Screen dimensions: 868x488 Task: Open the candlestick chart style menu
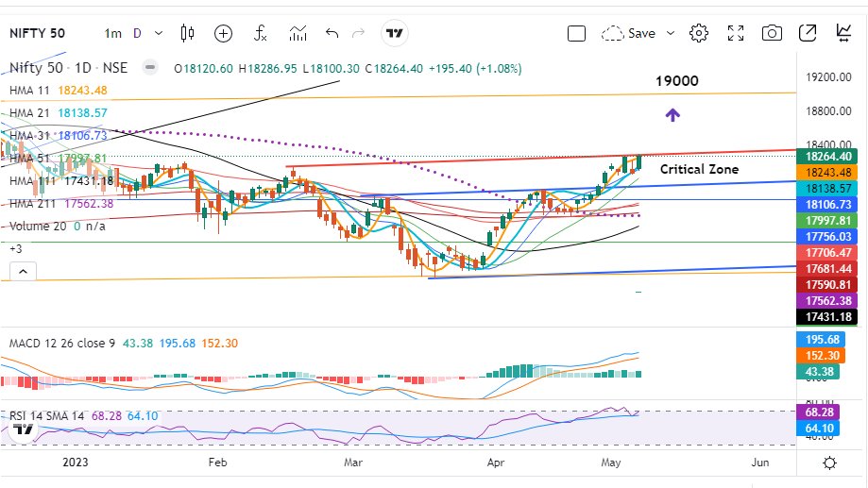[188, 33]
